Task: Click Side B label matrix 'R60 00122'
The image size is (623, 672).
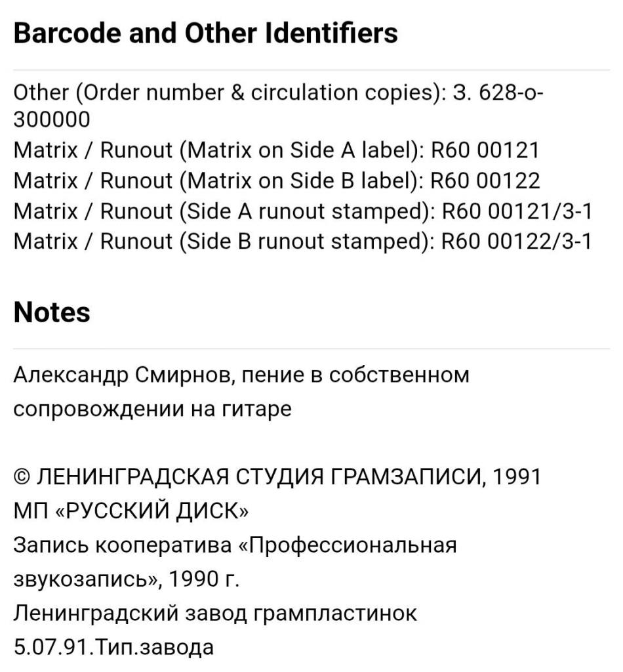Action: point(485,181)
